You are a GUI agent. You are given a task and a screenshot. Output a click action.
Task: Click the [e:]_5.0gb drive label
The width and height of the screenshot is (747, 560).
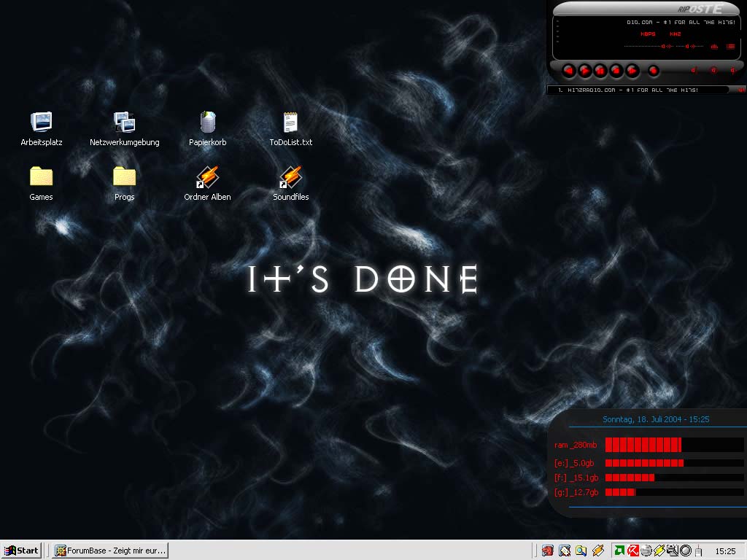(574, 463)
